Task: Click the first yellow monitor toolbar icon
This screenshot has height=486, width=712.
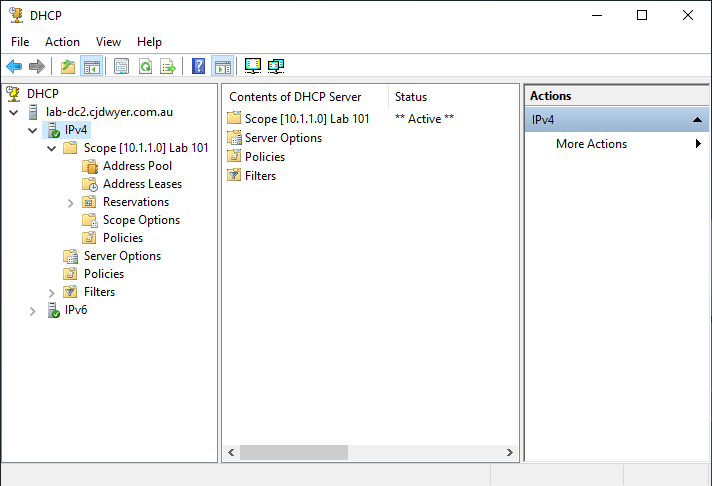Action: 253,67
